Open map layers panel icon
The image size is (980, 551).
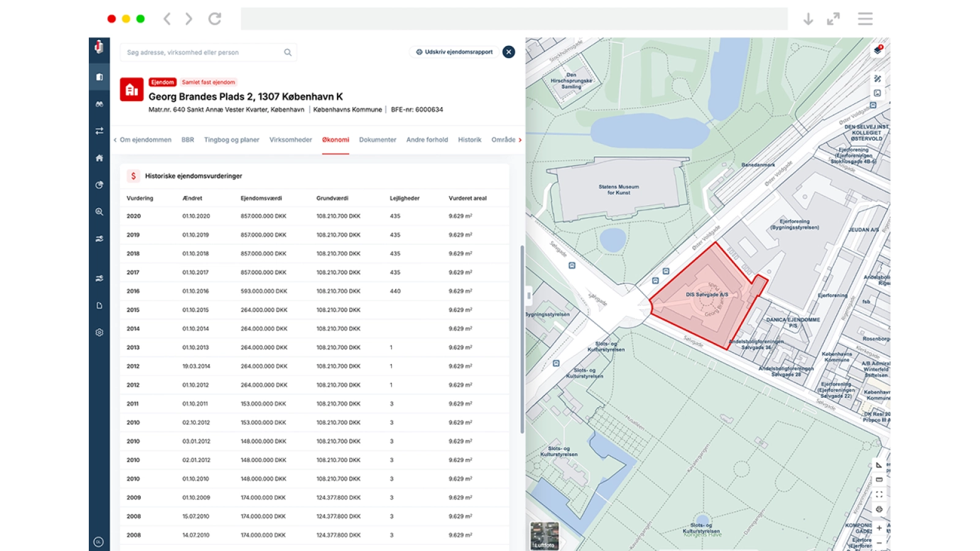(x=878, y=50)
